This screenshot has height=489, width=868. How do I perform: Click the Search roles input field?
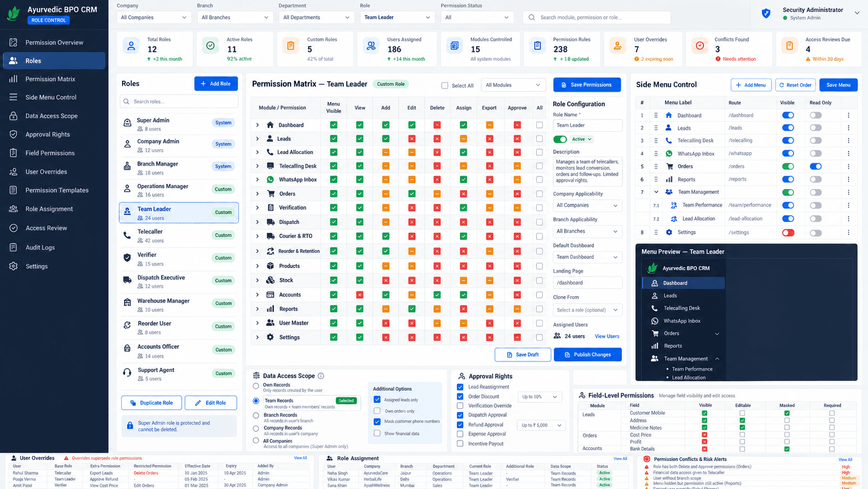tap(179, 101)
